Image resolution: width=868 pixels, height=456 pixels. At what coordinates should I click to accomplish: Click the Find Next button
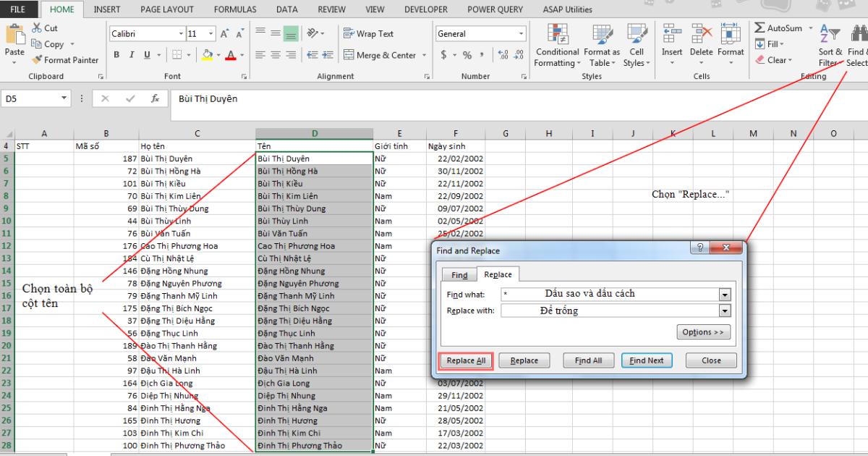(x=647, y=360)
